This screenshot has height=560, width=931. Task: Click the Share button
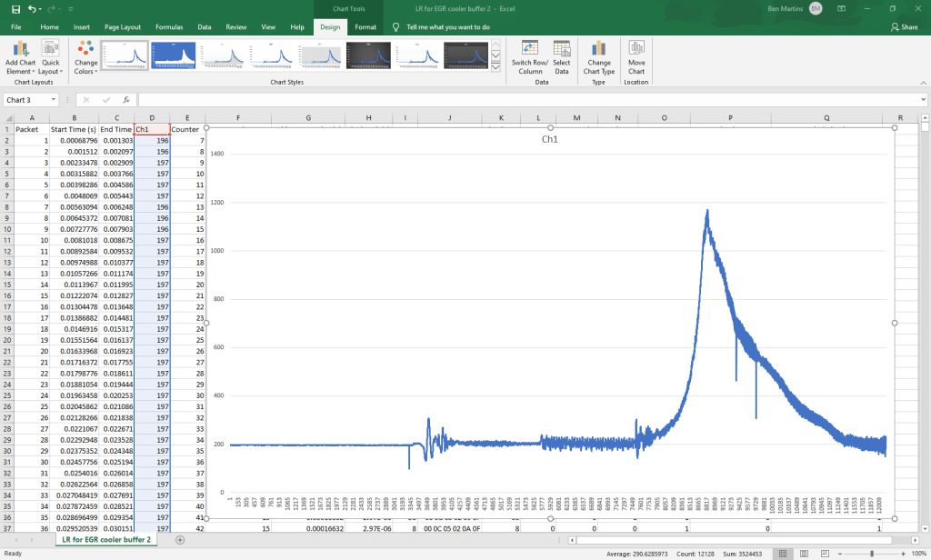[x=905, y=26]
